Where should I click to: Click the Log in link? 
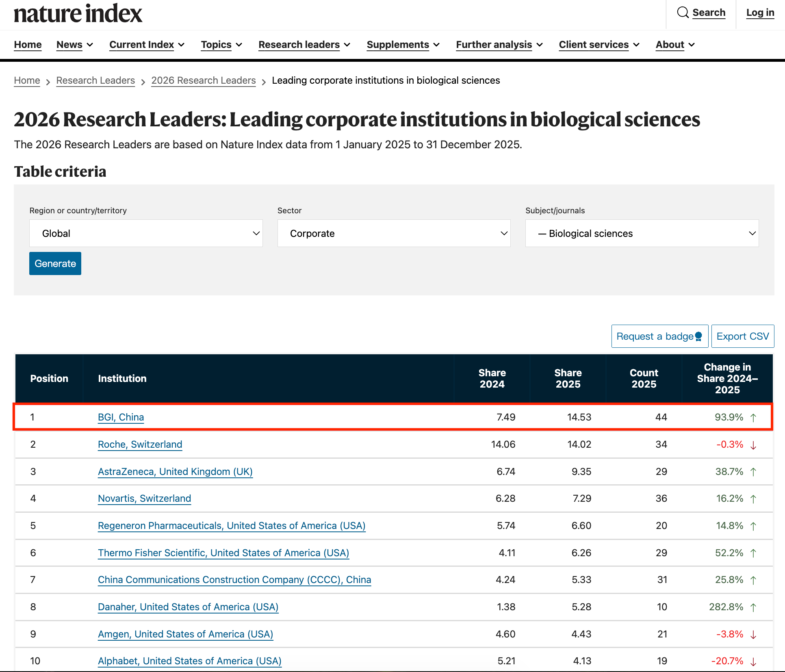(x=760, y=13)
